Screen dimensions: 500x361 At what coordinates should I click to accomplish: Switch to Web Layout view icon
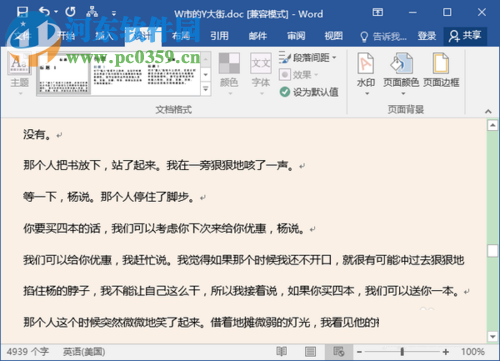click(339, 351)
